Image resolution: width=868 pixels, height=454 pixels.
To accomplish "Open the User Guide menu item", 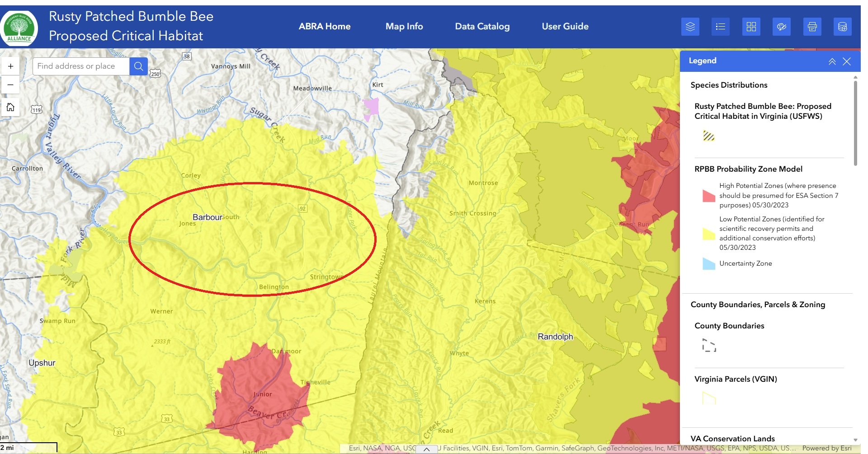I will tap(565, 26).
